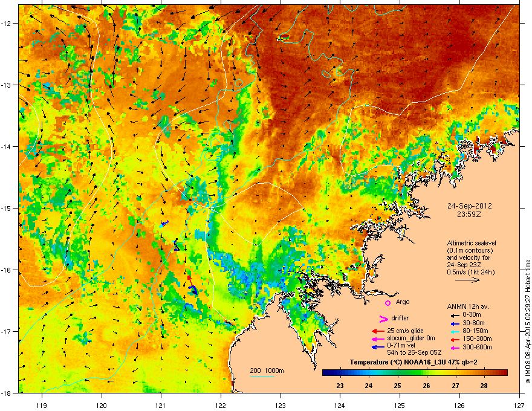Viewport: 532px width, 411px height.
Task: Click the slocum_glider 0m label
Action: 411,338
